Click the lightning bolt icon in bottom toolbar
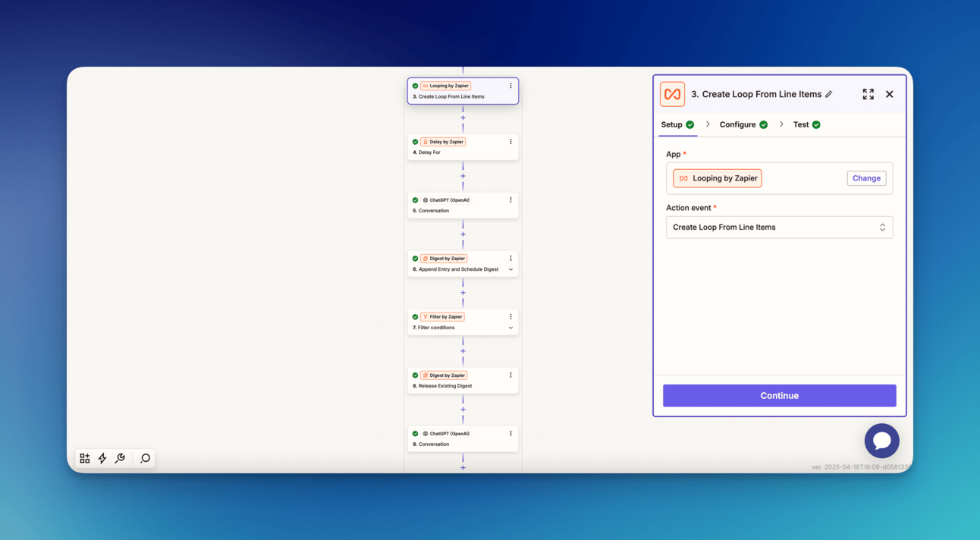The width and height of the screenshot is (980, 540). click(102, 458)
